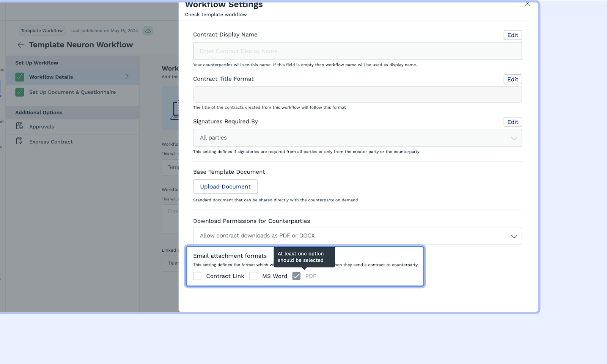Viewport: 607px width, 364px height.
Task: Click the Base Template Document heading
Action: (x=229, y=172)
